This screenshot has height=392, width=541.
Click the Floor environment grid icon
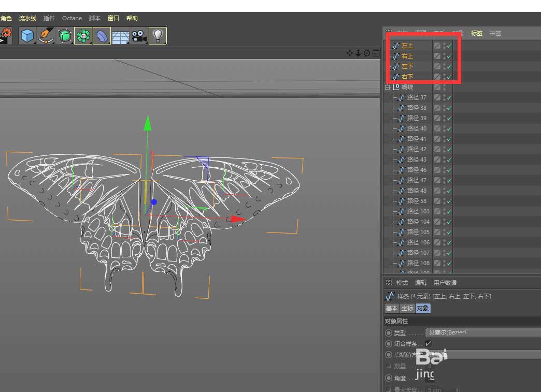click(120, 36)
